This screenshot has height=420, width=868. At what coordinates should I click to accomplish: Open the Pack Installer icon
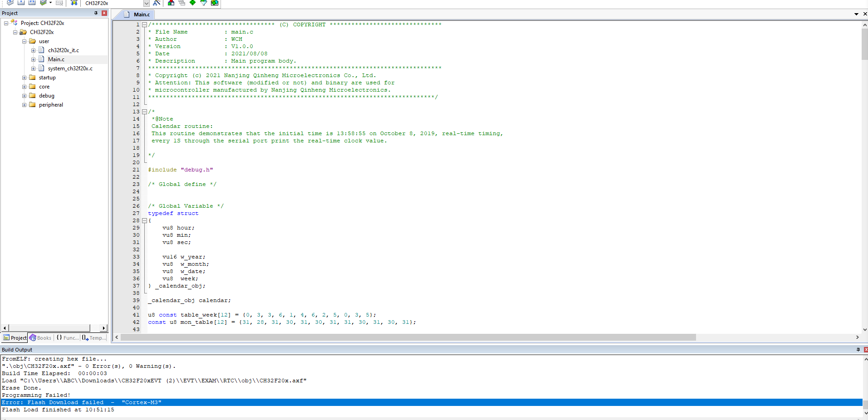click(x=215, y=3)
